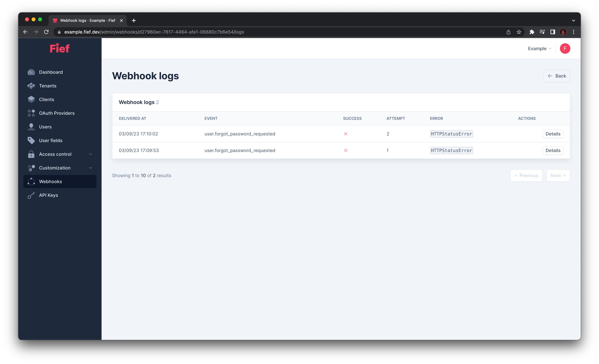Image resolution: width=599 pixels, height=364 pixels.
Task: Open the F account avatar
Action: 565,48
